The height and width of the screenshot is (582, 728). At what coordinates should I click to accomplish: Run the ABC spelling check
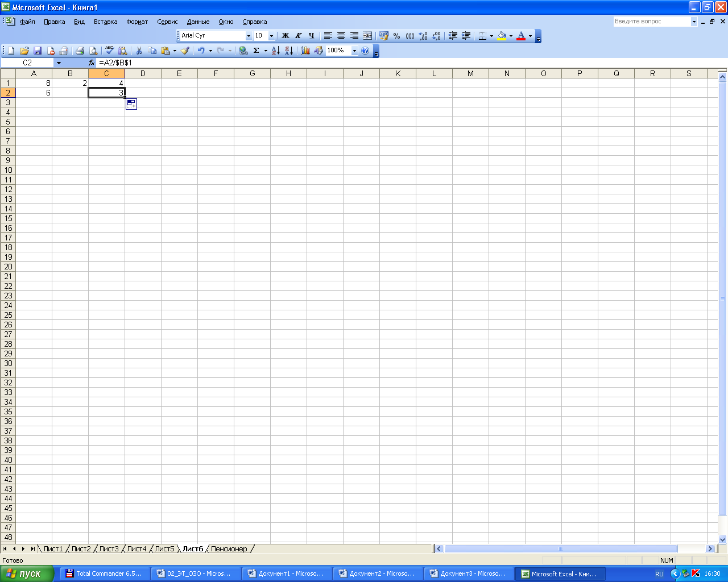109,51
